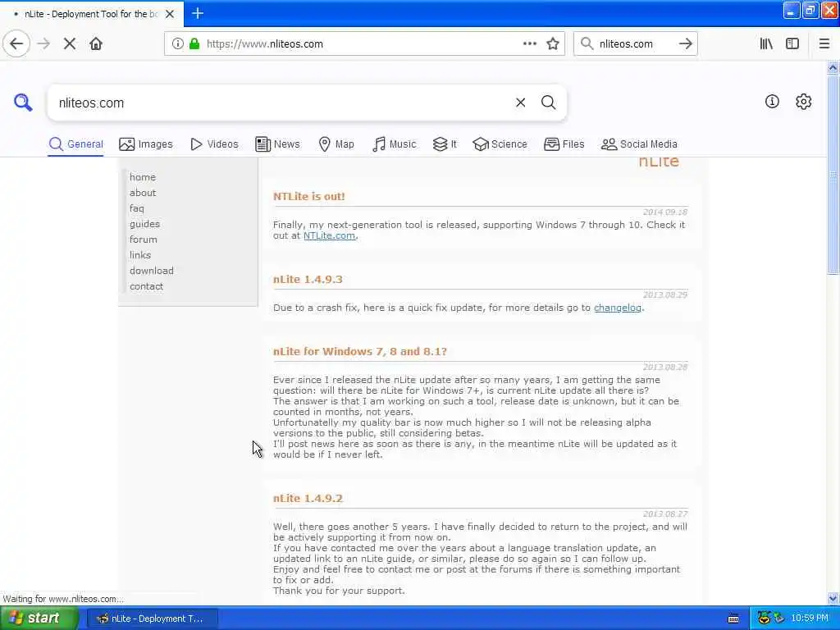Focus the toolbar search box
Image resolution: width=840 pixels, height=630 pixels.
pos(636,44)
